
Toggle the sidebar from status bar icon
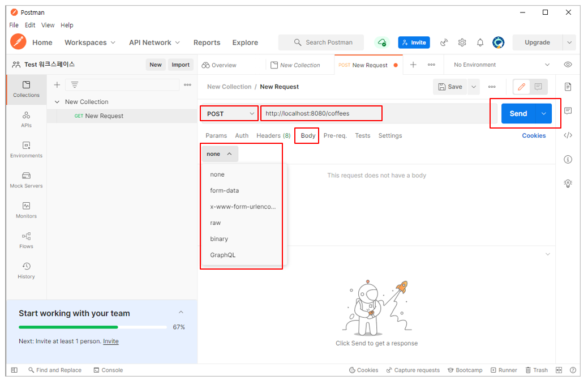pyautogui.click(x=14, y=370)
